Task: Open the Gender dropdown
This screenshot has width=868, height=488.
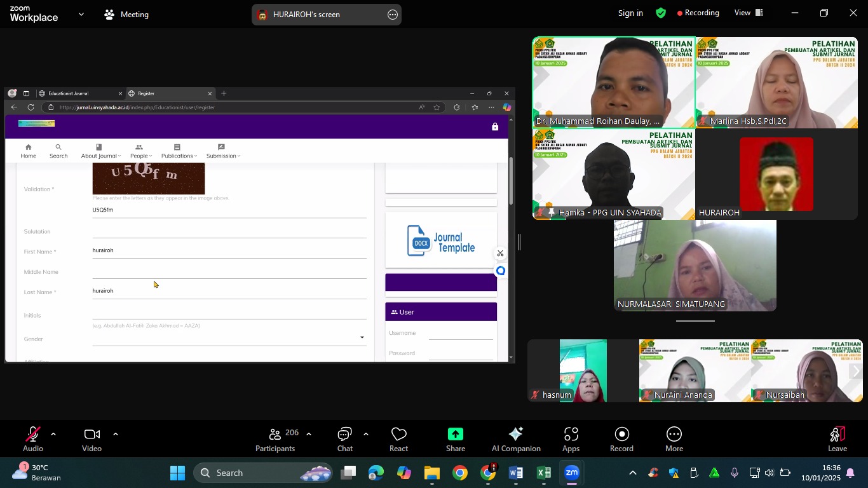Action: (229, 339)
